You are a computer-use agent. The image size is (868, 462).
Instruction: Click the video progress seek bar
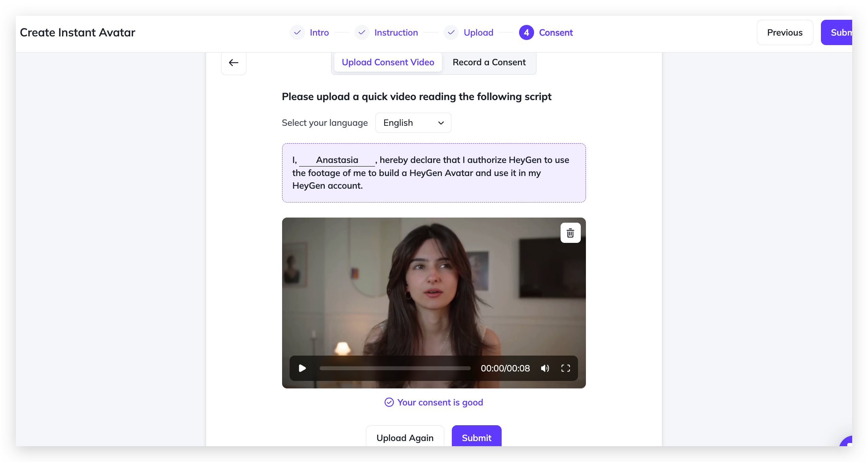[395, 368]
